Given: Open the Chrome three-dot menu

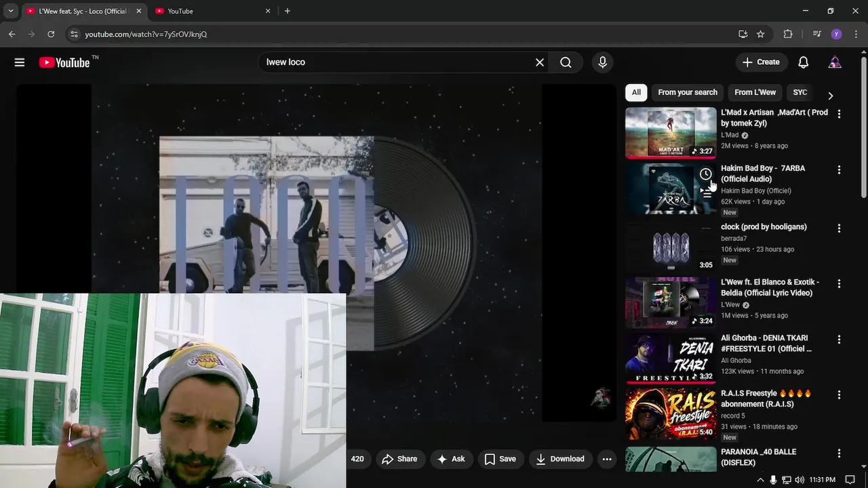Looking at the screenshot, I should pos(856,34).
